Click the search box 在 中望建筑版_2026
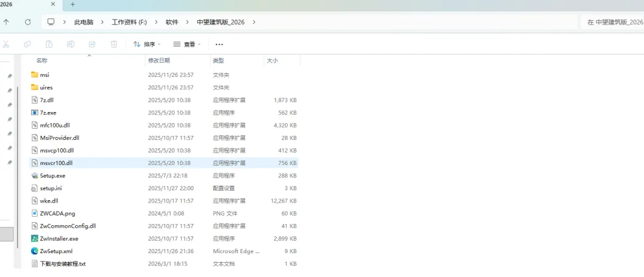The width and height of the screenshot is (644, 277). tap(612, 22)
